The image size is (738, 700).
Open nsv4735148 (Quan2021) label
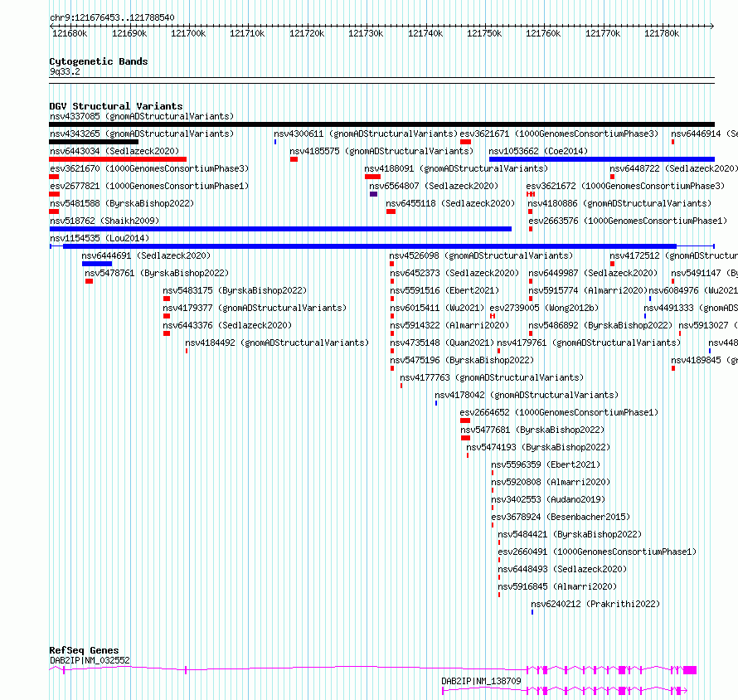(x=442, y=343)
